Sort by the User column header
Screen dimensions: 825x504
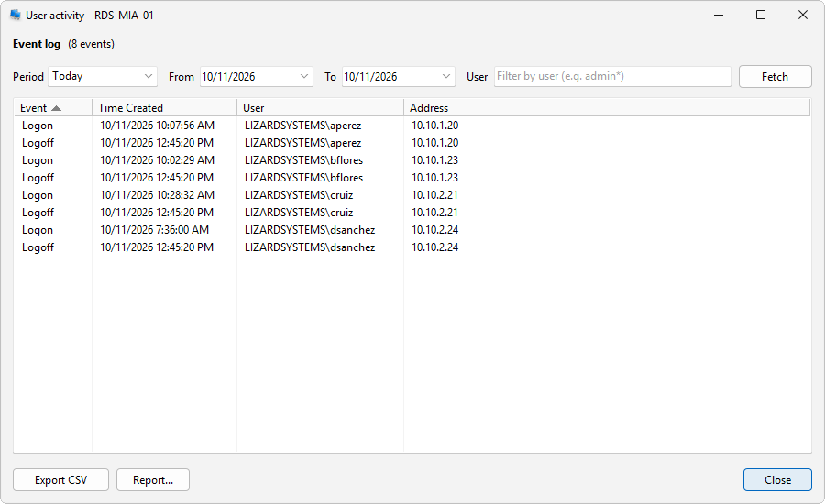pyautogui.click(x=320, y=108)
